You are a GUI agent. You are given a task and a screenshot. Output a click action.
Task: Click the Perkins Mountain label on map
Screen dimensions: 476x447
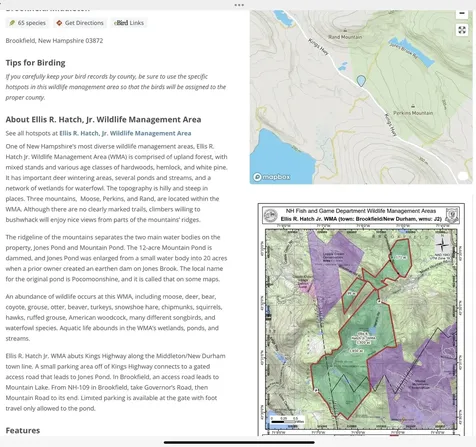(413, 113)
